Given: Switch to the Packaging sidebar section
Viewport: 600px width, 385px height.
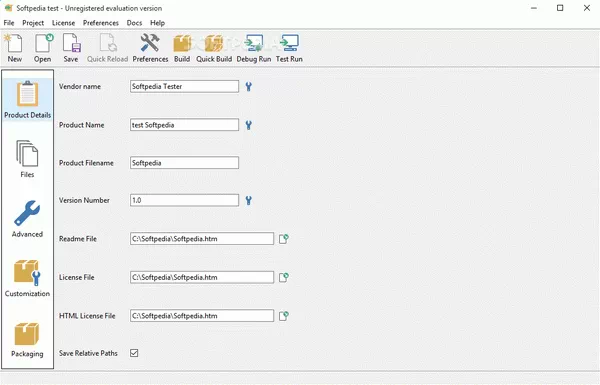Looking at the screenshot, I should click(27, 339).
